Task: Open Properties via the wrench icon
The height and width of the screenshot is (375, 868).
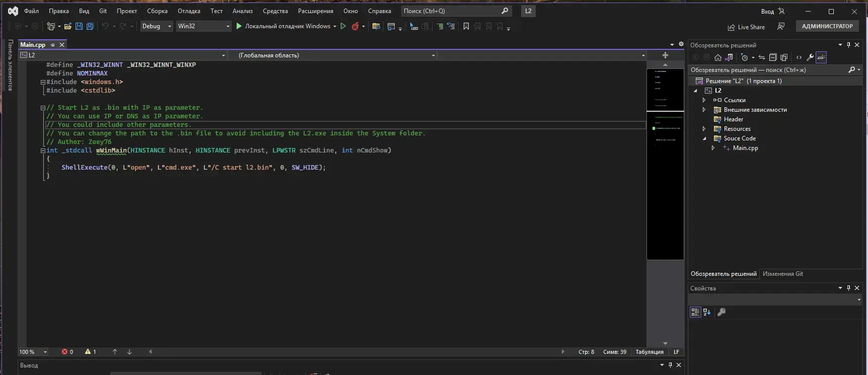Action: pos(810,57)
